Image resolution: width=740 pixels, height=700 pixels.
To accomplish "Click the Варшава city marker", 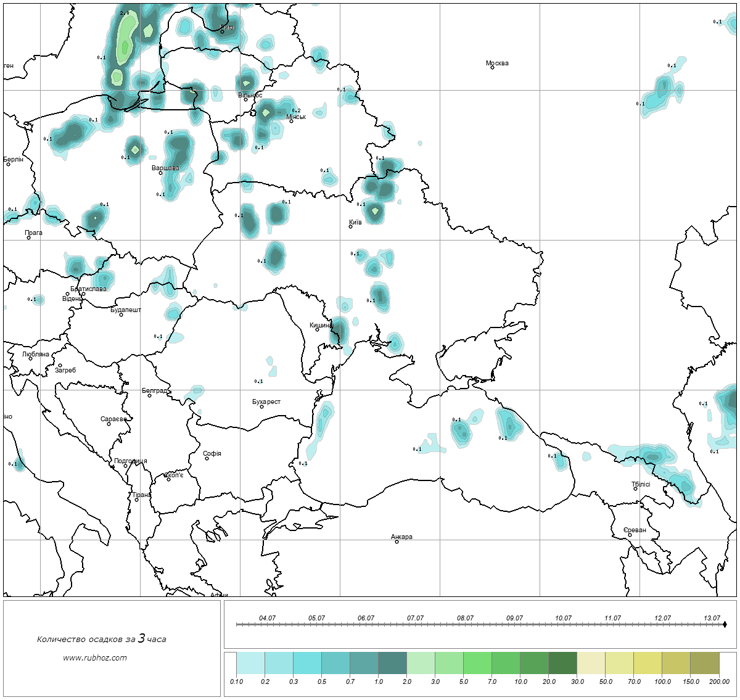I will (x=161, y=173).
